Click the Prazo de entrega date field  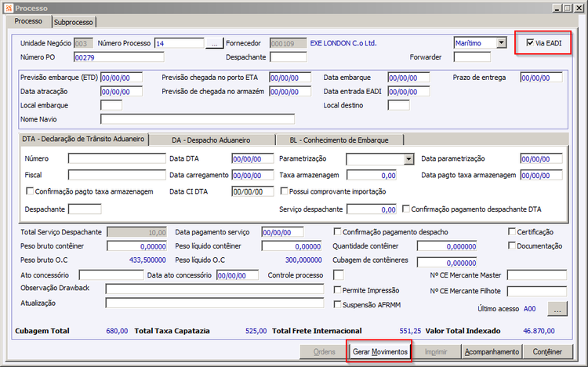coord(542,78)
